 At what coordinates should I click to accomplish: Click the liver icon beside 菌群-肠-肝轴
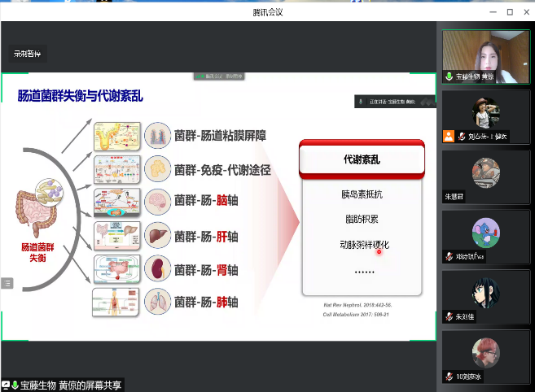click(156, 236)
